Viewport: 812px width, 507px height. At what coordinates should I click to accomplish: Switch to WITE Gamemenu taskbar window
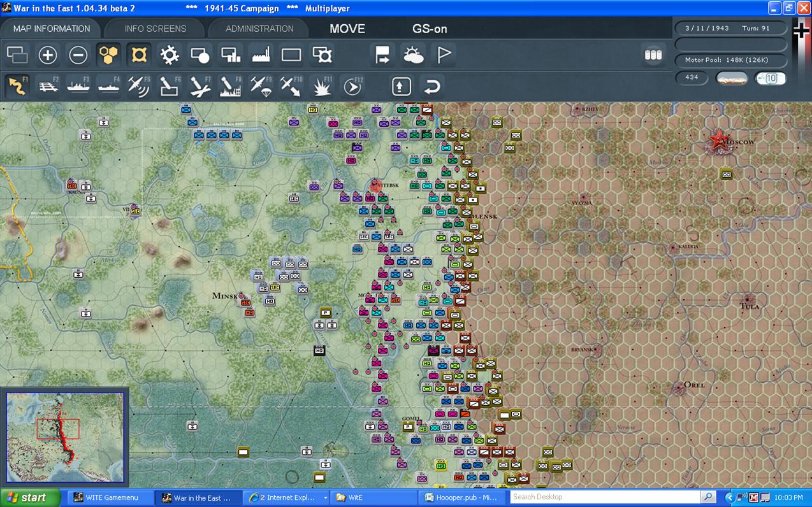click(111, 498)
